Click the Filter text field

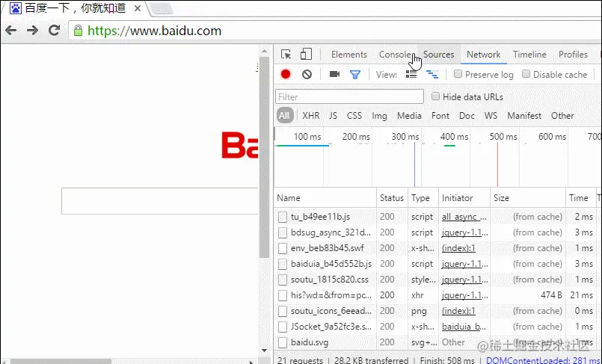(x=349, y=96)
